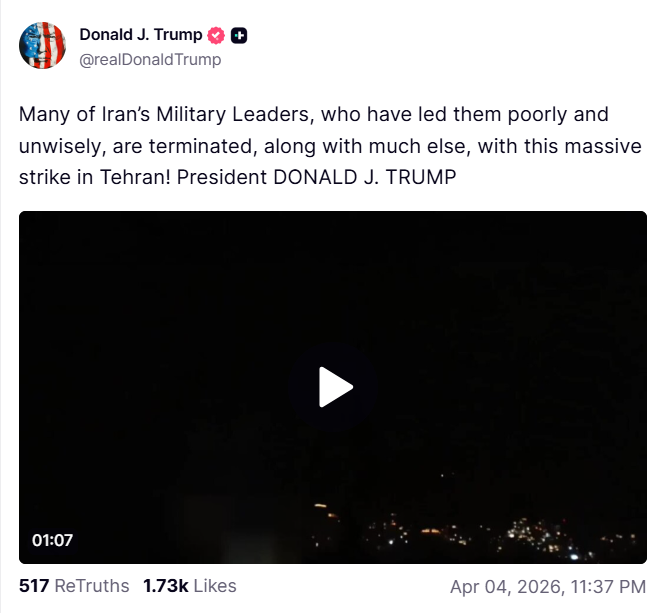Screen dimensions: 663x613
Task: Open the American flag profile avatar
Action: click(42, 46)
